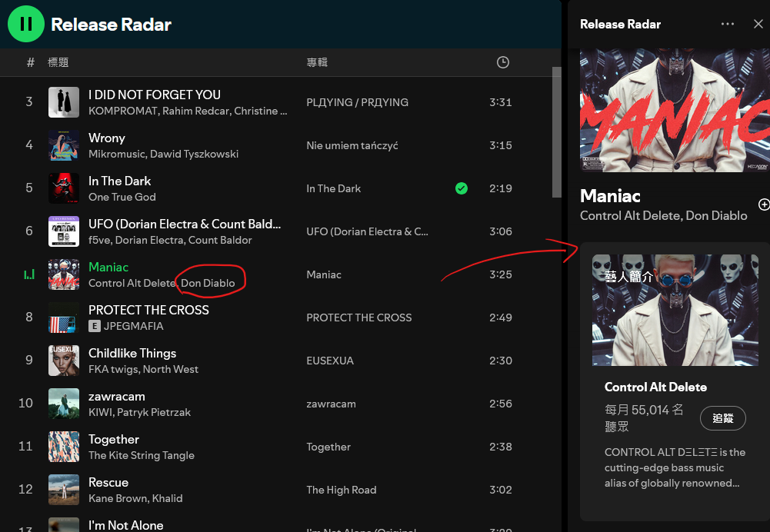Open The High Road album link
Screen dimensions: 770x532
(342, 490)
